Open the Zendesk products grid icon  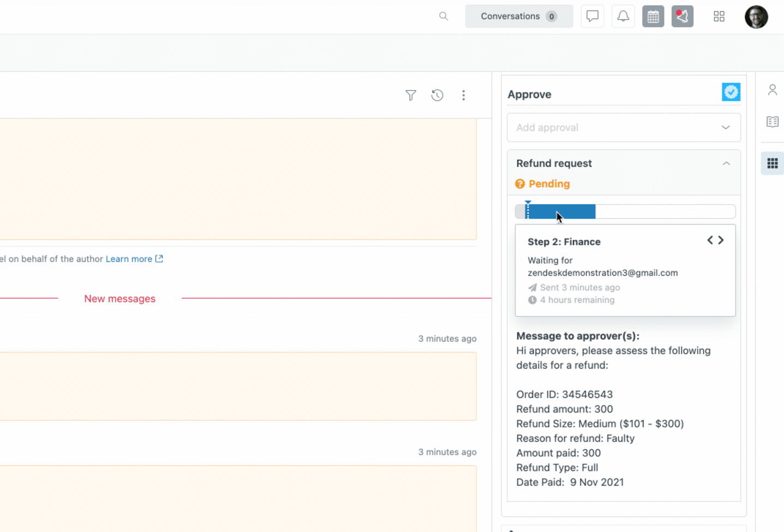tap(719, 16)
